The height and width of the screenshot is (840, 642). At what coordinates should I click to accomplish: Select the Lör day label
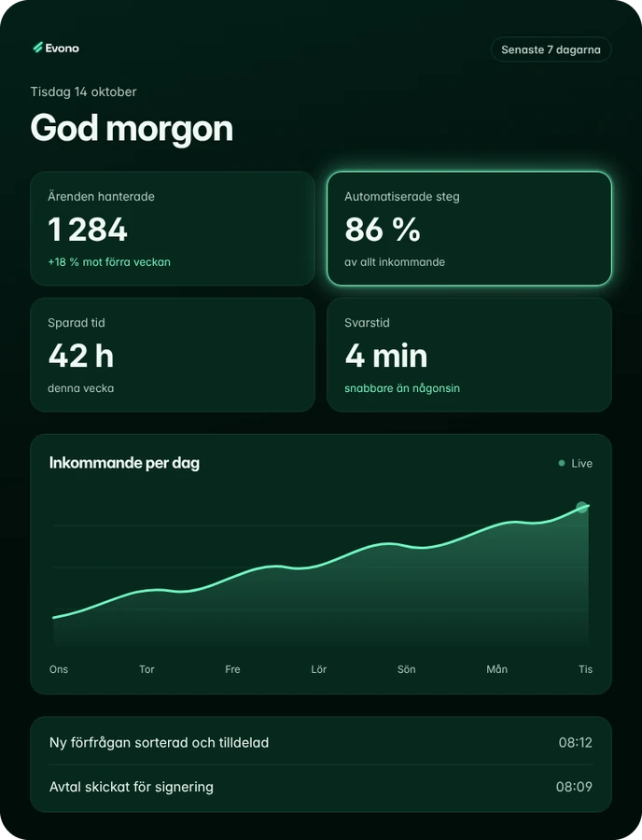point(318,669)
